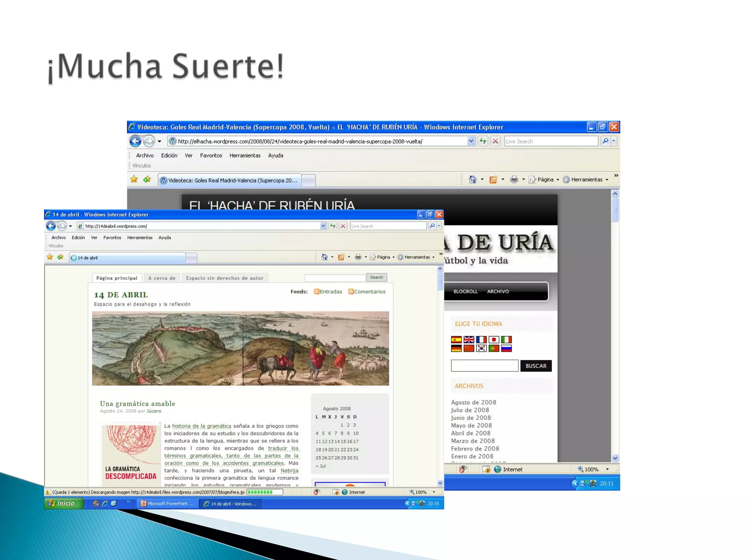747x560 pixels.
Task: Click Stop icon in the 14 de abril window
Action: (343, 226)
